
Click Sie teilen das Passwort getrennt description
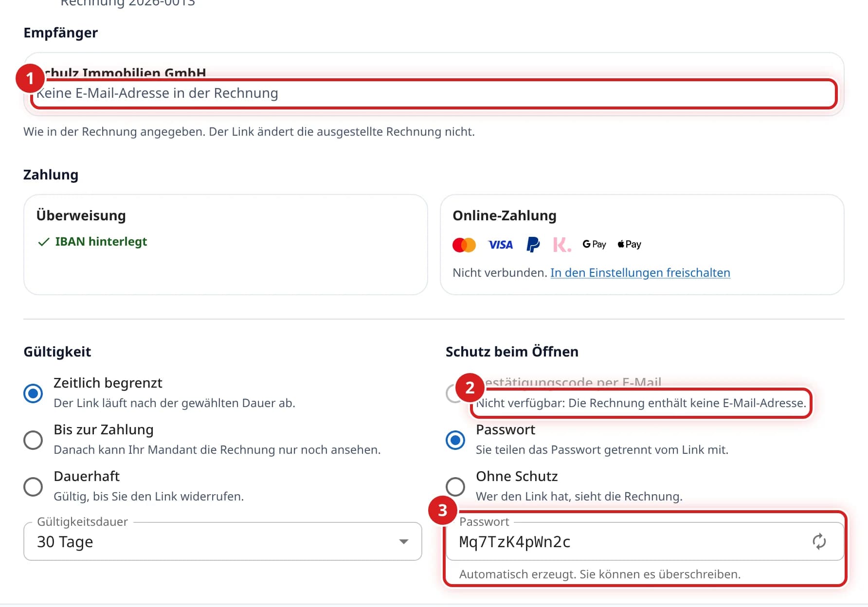602,449
